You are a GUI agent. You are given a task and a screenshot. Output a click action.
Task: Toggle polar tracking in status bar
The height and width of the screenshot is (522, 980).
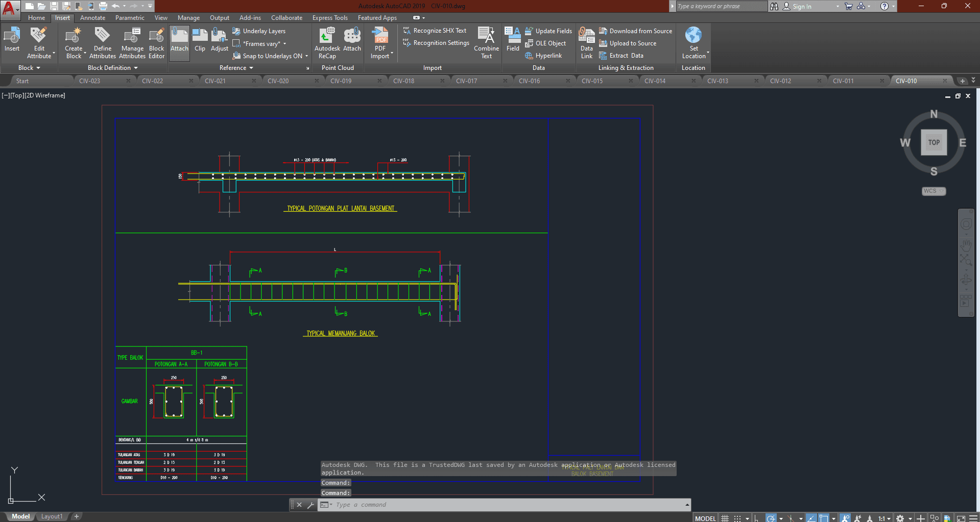(x=771, y=518)
